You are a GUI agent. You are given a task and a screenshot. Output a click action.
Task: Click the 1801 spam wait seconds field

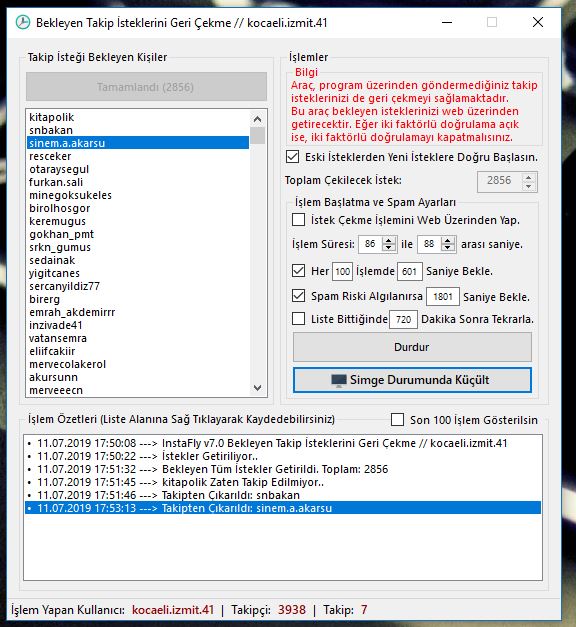[x=443, y=297]
